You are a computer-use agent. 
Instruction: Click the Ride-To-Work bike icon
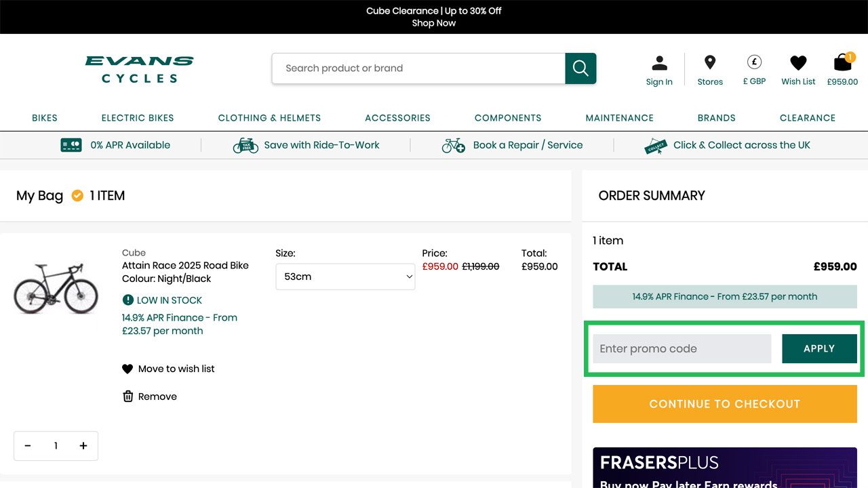(245, 145)
